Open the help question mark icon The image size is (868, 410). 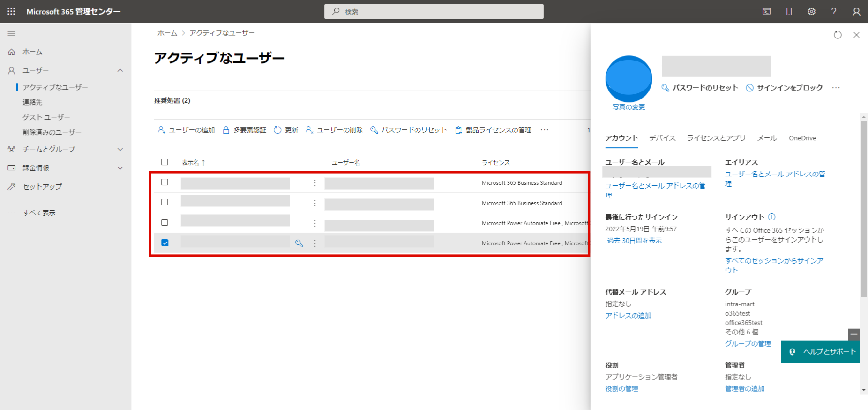(834, 12)
